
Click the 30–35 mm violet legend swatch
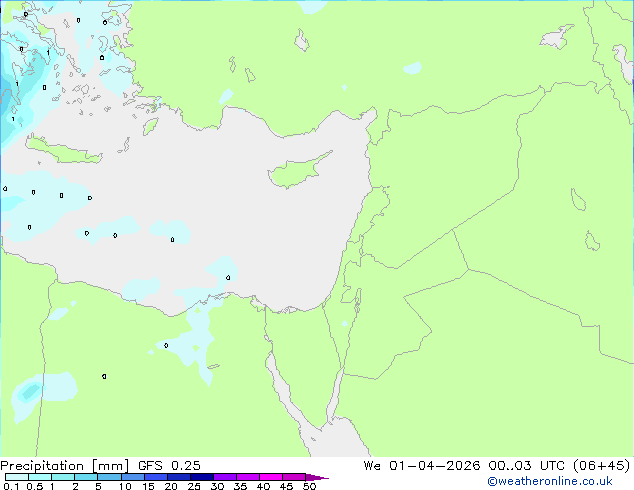pyautogui.click(x=225, y=477)
